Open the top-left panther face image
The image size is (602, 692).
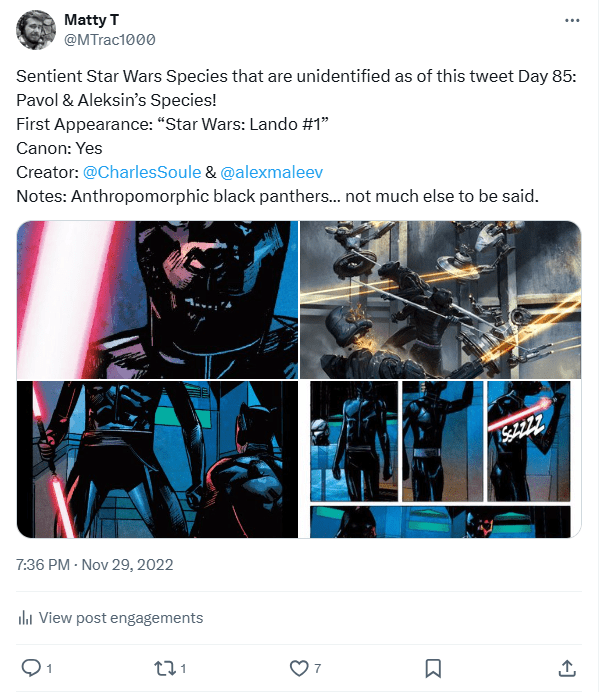coord(157,299)
